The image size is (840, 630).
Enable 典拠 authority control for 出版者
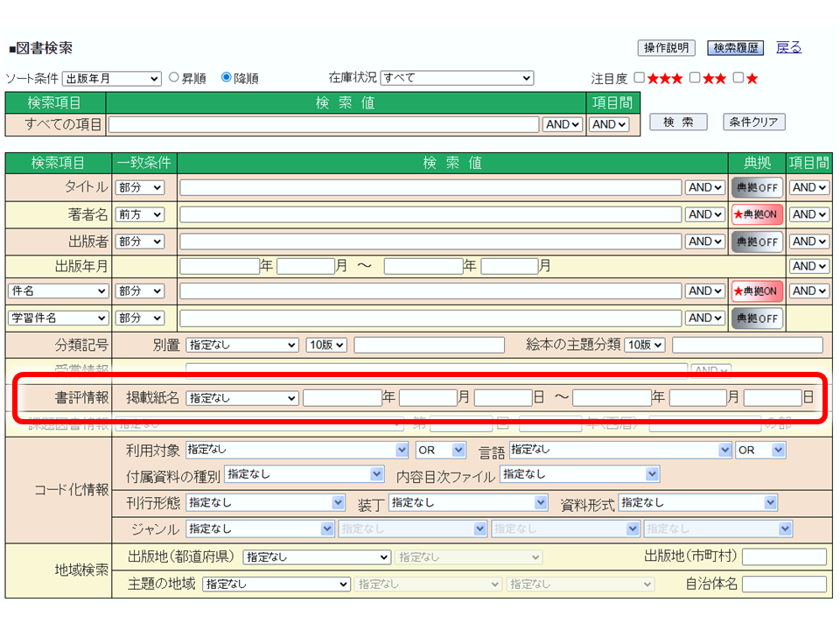pos(756,241)
